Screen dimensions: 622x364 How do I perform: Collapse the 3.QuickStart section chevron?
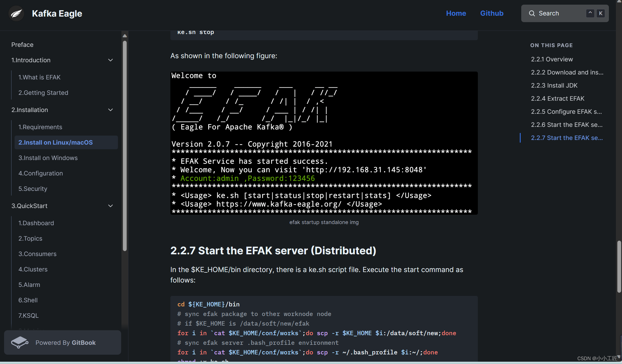111,206
